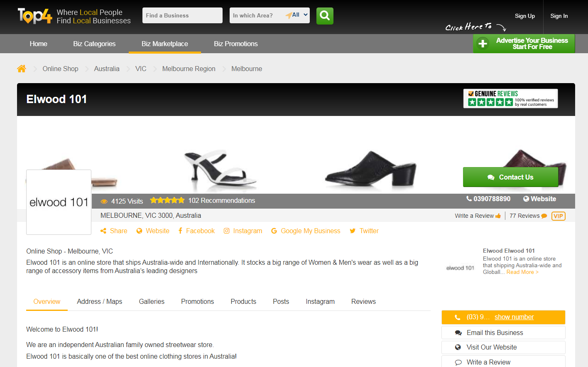588x367 pixels.
Task: Expand Read More in Elwood description
Action: pyautogui.click(x=522, y=272)
